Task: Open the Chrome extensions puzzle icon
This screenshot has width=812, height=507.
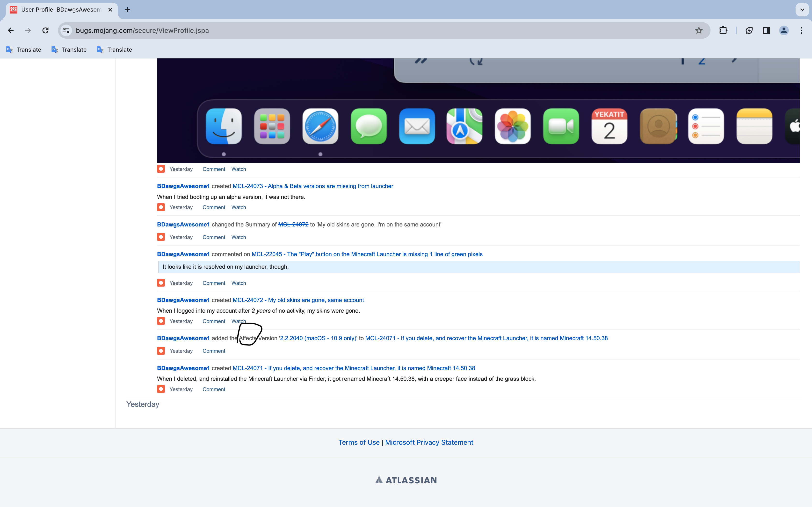Action: (x=723, y=30)
